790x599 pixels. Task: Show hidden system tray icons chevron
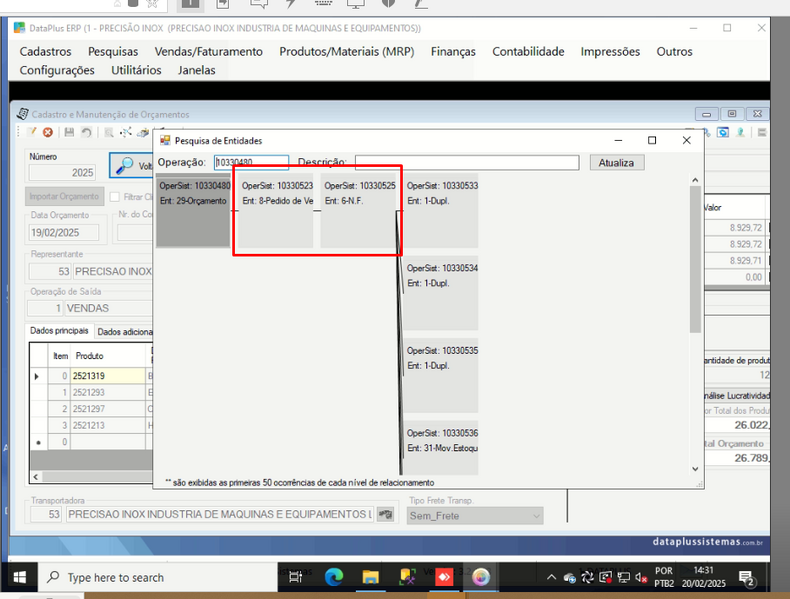[551, 577]
